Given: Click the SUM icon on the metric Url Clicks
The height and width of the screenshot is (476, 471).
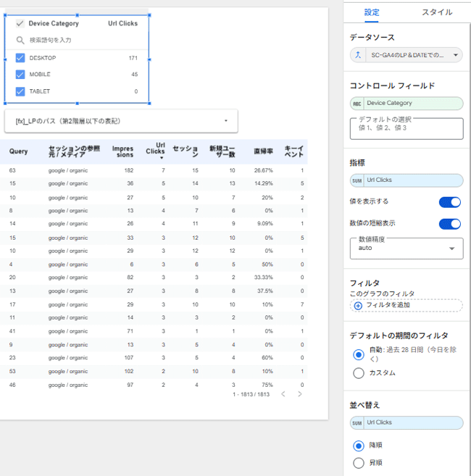Looking at the screenshot, I should click(x=357, y=180).
